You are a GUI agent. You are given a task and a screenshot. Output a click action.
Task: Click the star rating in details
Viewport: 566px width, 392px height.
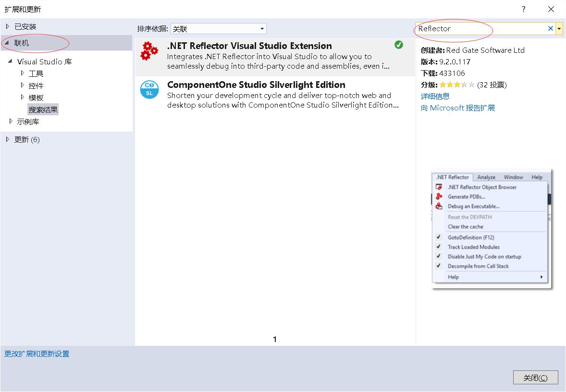coord(456,85)
